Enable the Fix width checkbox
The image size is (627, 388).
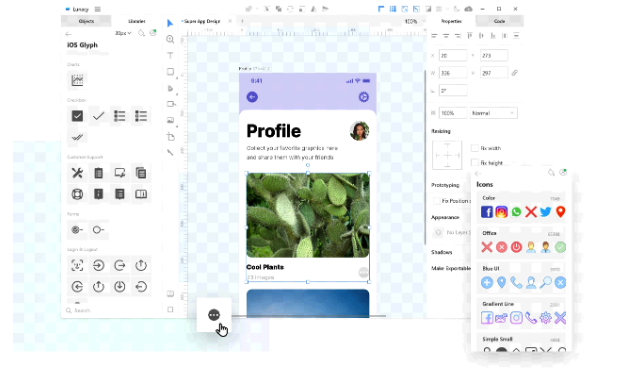tap(475, 148)
